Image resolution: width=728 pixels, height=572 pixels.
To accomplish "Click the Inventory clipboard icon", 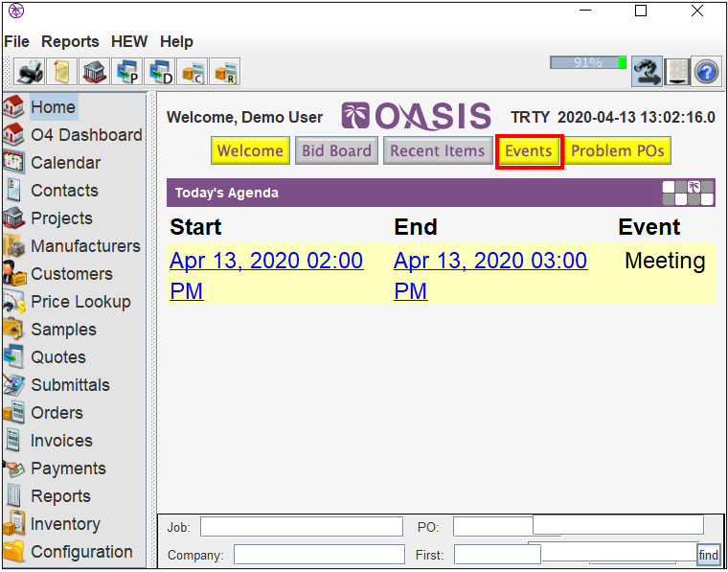I will point(13,524).
